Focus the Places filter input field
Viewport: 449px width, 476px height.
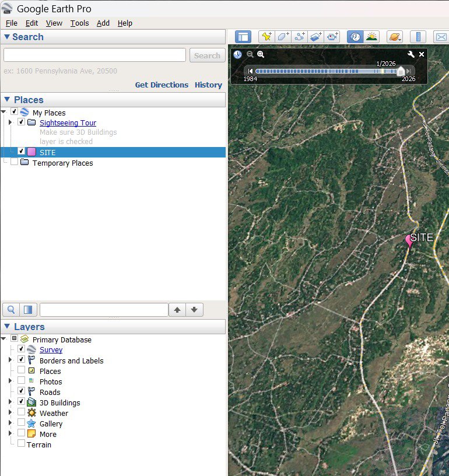pos(104,310)
